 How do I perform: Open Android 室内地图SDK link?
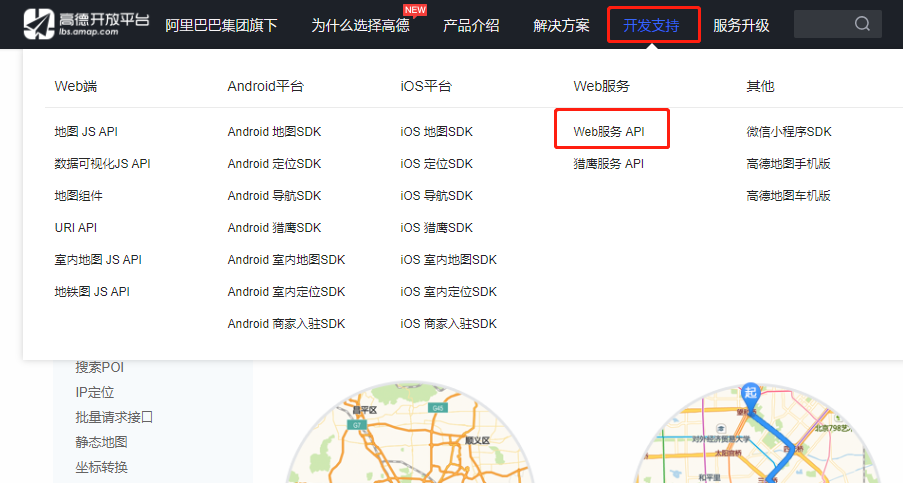point(286,260)
